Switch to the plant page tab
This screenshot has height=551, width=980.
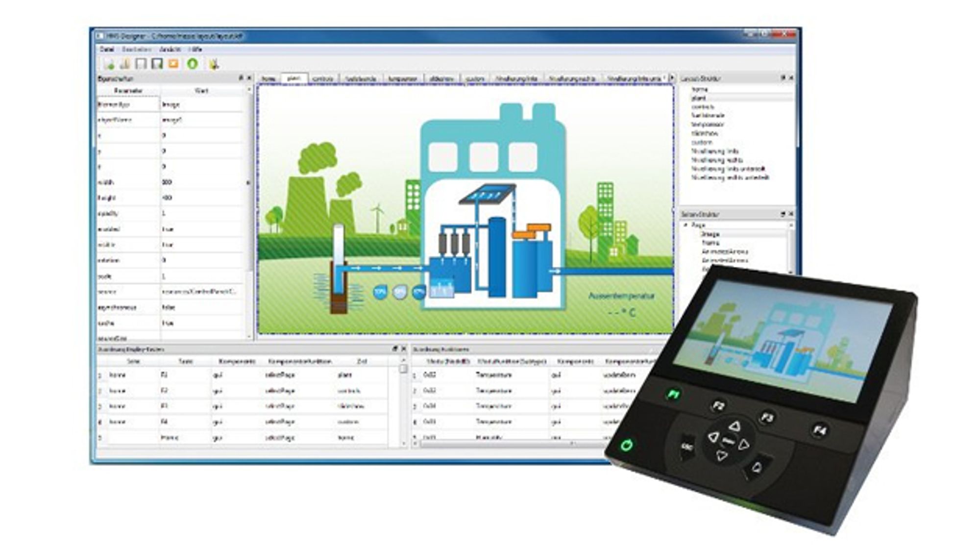(294, 78)
